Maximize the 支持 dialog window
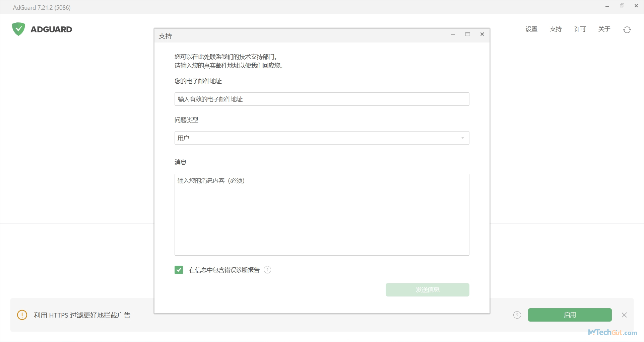Viewport: 644px width, 342px height. coord(467,34)
